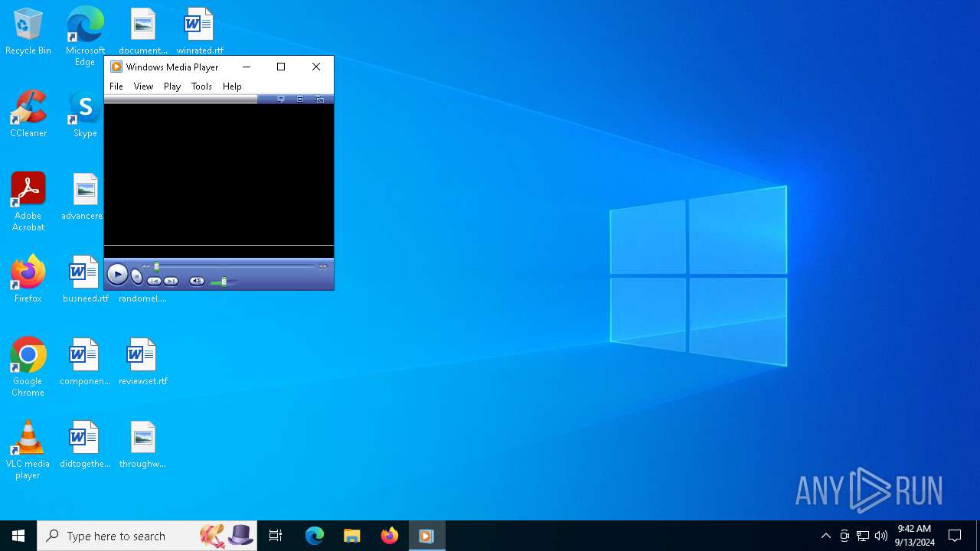Open the View menu
Image resolution: width=980 pixels, height=551 pixels.
[x=143, y=86]
